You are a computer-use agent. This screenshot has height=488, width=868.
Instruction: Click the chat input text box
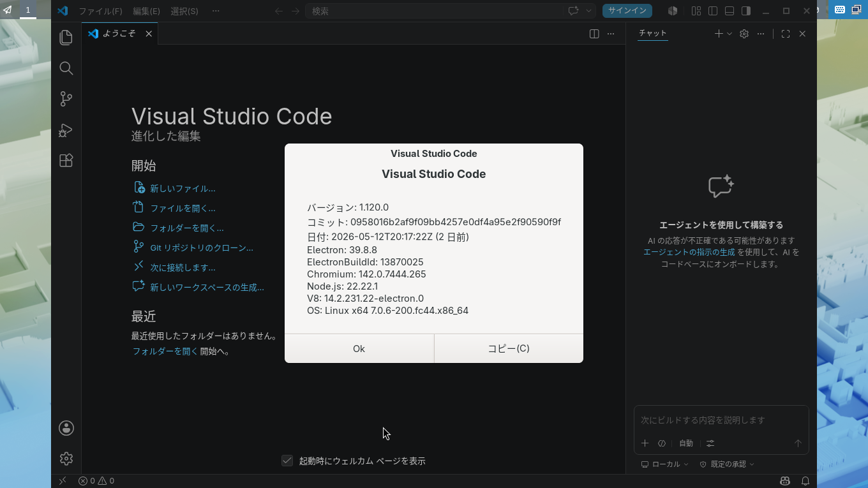(x=721, y=420)
